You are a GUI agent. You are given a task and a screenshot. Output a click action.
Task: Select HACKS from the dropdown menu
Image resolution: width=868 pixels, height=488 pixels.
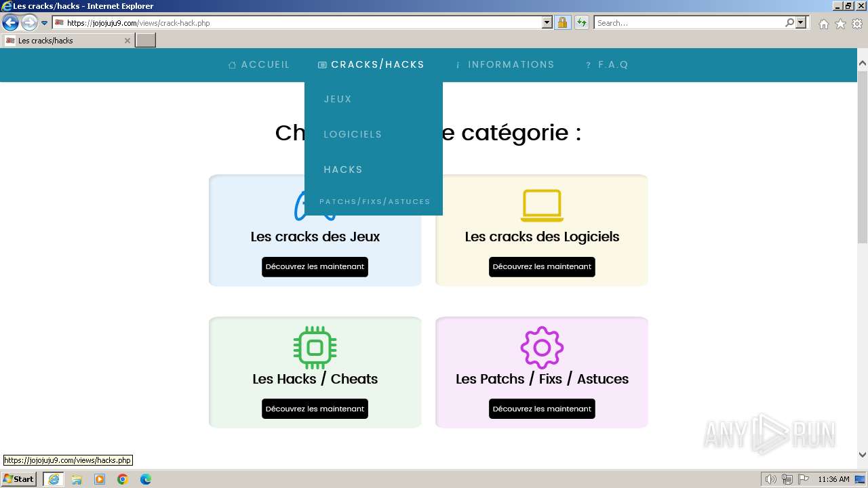343,169
